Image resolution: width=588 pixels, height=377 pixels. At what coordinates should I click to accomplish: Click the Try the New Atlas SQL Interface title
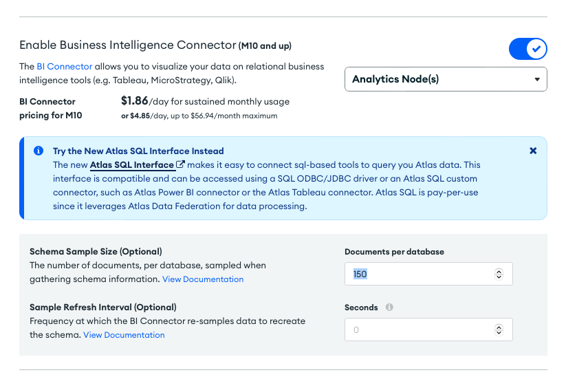(x=138, y=151)
